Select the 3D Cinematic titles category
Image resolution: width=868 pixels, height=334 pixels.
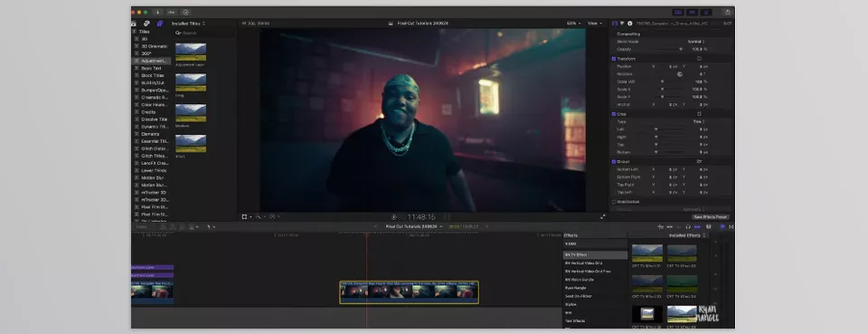[x=154, y=46]
